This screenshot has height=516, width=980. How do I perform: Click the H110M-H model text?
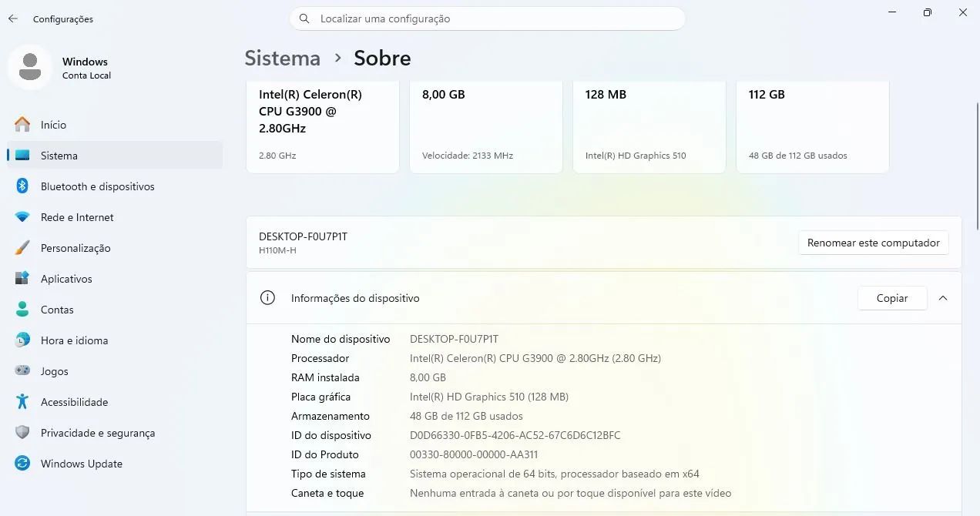tap(277, 251)
